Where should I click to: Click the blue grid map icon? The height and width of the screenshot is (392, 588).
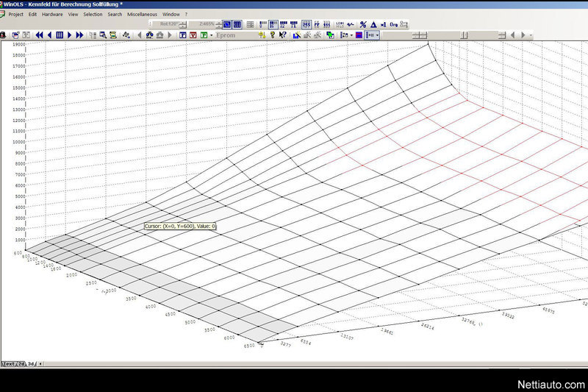[60, 35]
